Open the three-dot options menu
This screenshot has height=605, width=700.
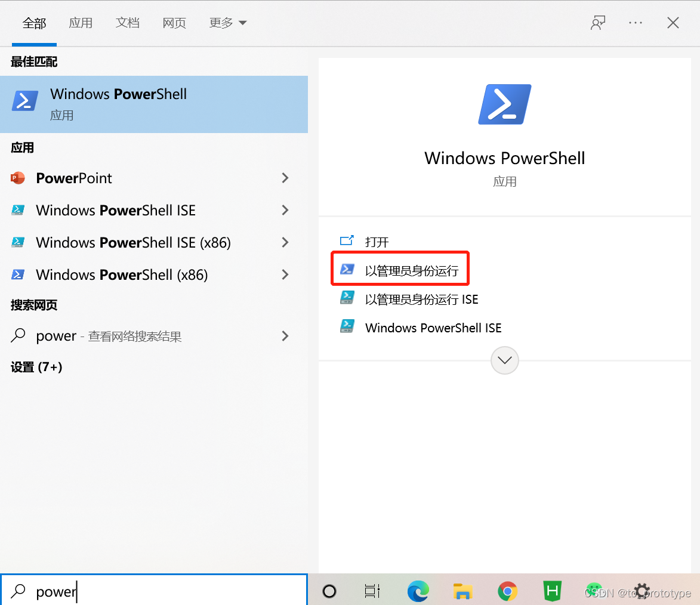click(x=636, y=23)
